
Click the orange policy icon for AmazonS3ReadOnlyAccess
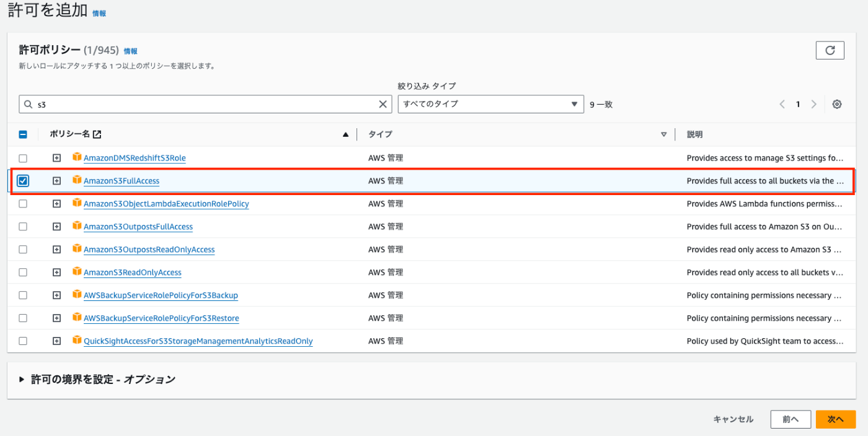(x=77, y=271)
